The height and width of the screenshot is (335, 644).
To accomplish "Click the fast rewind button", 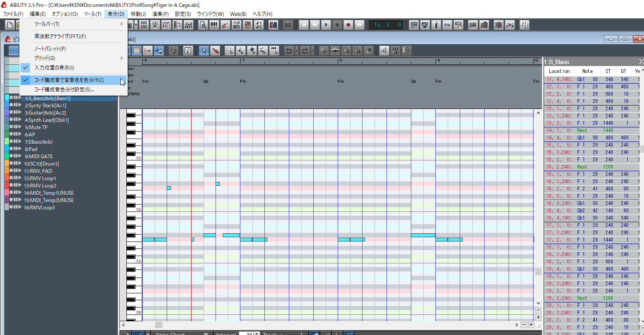I will [x=315, y=25].
